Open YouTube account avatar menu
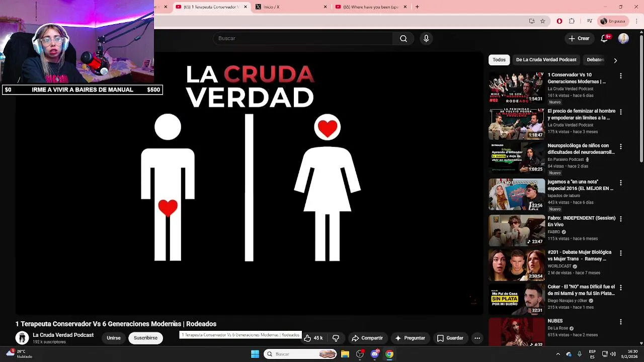 tap(623, 39)
